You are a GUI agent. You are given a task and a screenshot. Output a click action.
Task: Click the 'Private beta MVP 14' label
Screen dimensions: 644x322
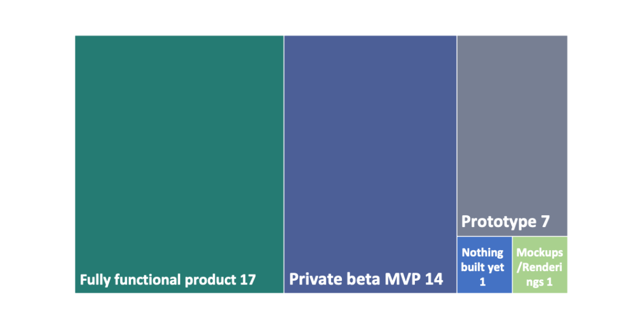pyautogui.click(x=367, y=280)
